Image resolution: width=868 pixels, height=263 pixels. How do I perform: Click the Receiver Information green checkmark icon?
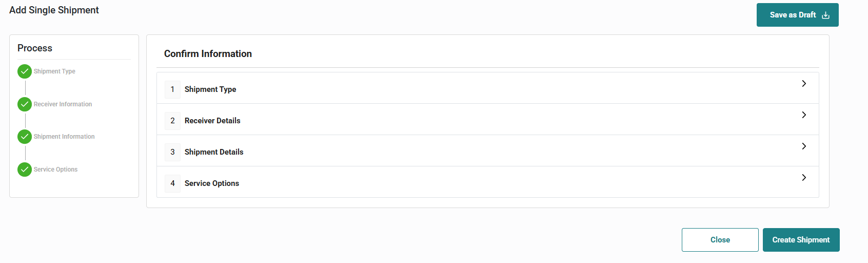point(25,104)
